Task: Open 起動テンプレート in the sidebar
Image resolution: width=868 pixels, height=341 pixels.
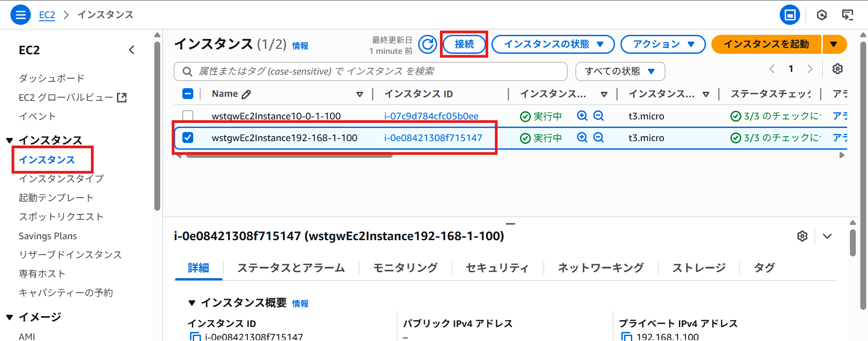Action: click(x=56, y=198)
